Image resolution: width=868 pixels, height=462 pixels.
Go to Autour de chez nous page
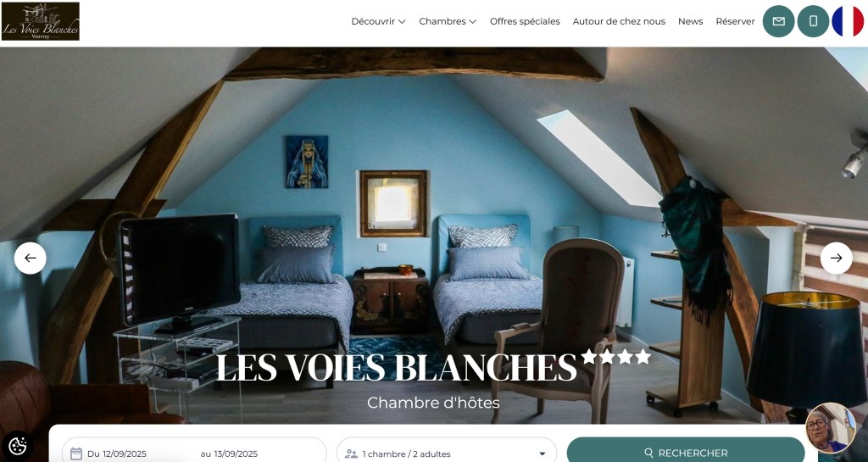(x=619, y=21)
